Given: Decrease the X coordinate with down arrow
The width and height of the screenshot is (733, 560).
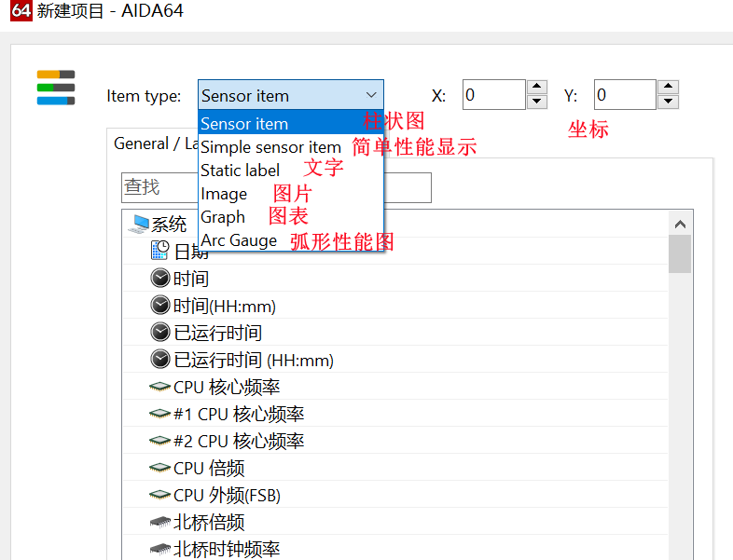Looking at the screenshot, I should 536,102.
